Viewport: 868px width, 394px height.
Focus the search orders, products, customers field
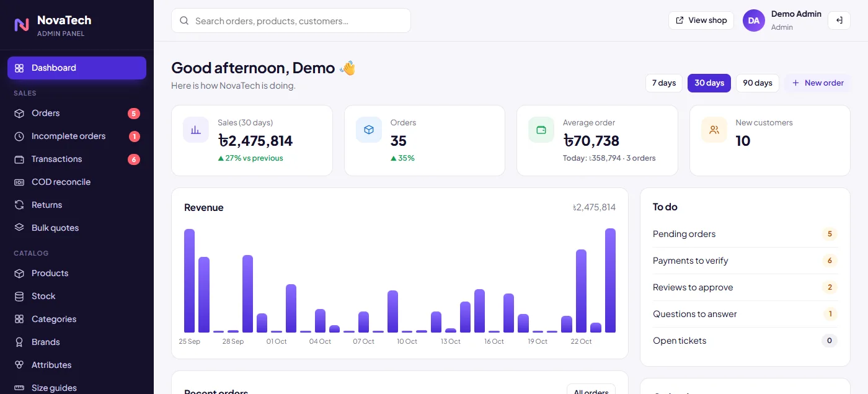tap(291, 20)
